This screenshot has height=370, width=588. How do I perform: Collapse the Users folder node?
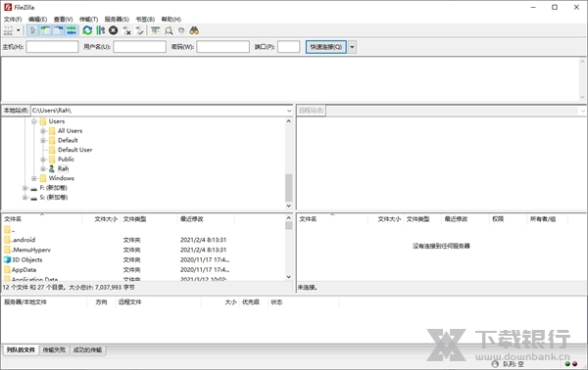point(34,121)
